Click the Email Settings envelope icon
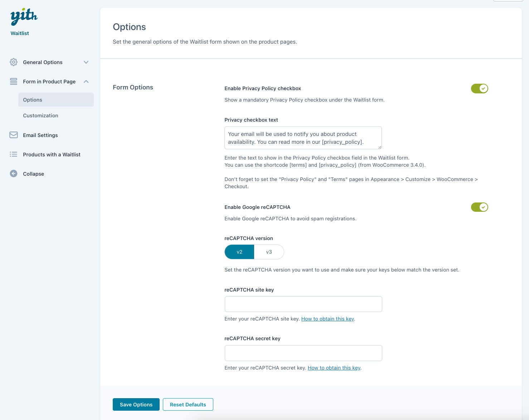This screenshot has height=420, width=529. (14, 135)
